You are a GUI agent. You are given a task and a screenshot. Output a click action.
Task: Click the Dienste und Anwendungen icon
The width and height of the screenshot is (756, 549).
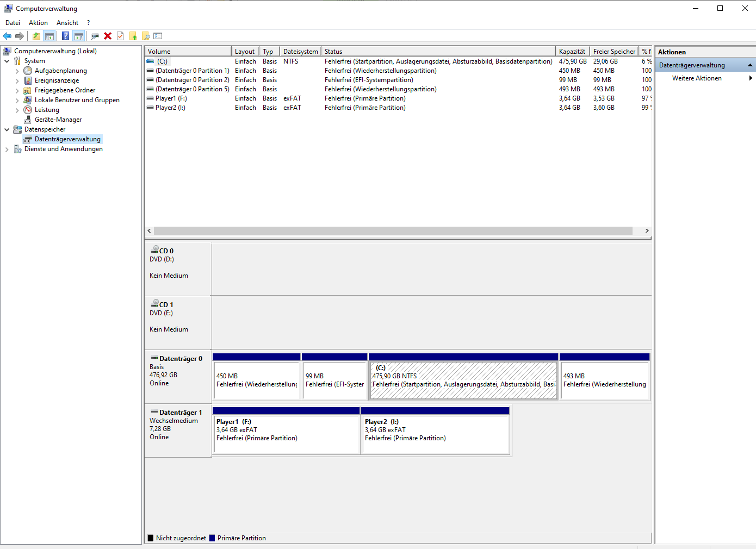pos(17,149)
